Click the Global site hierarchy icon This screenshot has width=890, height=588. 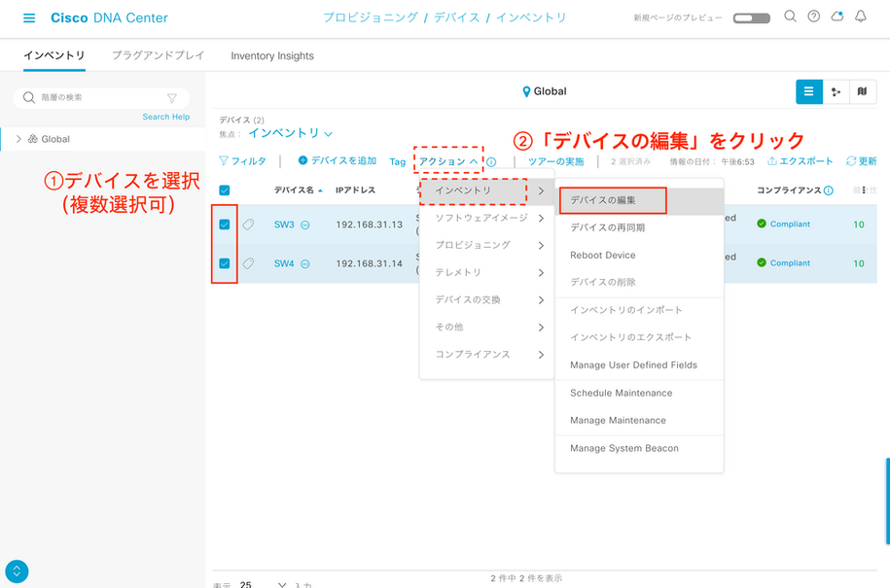tap(33, 139)
